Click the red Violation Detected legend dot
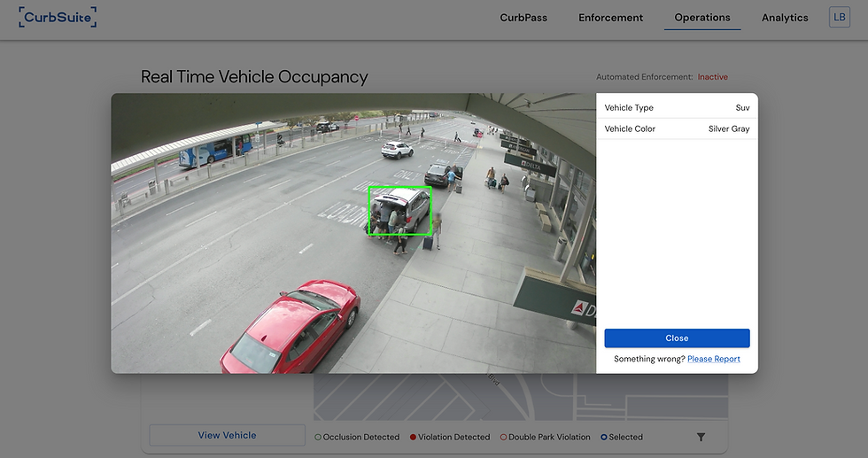Screen dimensions: 868x458 tap(413, 437)
